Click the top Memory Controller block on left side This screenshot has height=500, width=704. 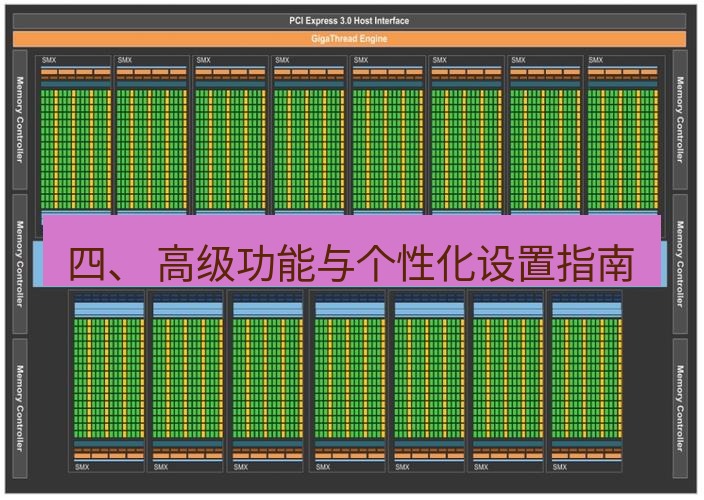click(x=20, y=120)
